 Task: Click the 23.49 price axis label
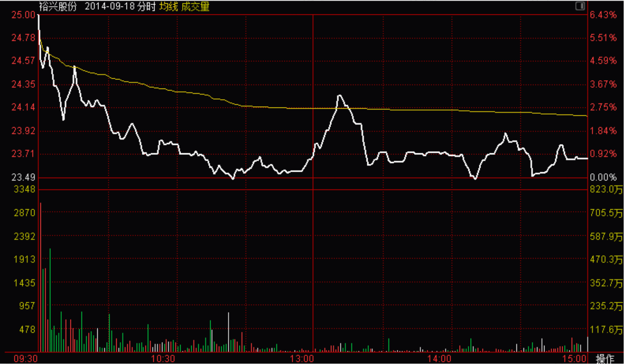(x=23, y=177)
